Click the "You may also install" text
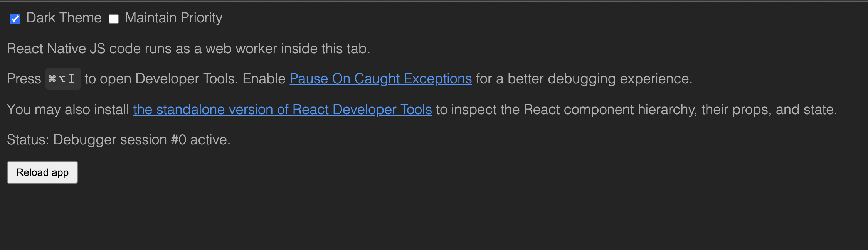This screenshot has height=250, width=868. (68, 110)
